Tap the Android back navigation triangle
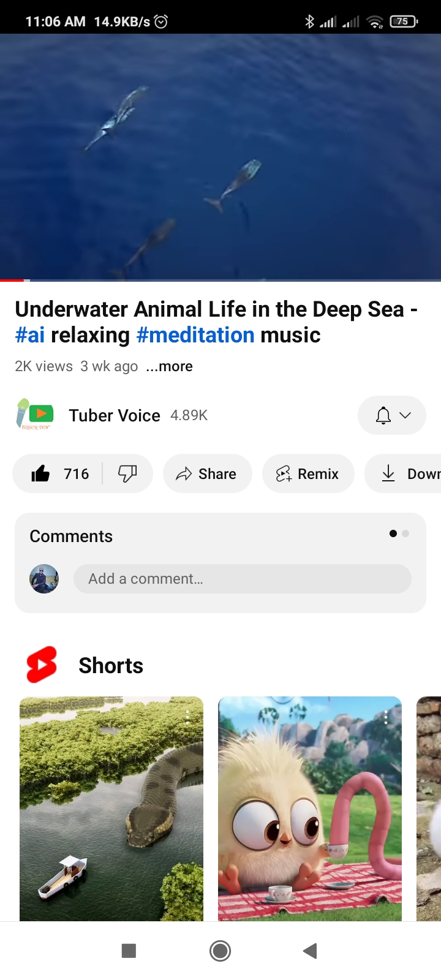The width and height of the screenshot is (441, 980). [310, 951]
